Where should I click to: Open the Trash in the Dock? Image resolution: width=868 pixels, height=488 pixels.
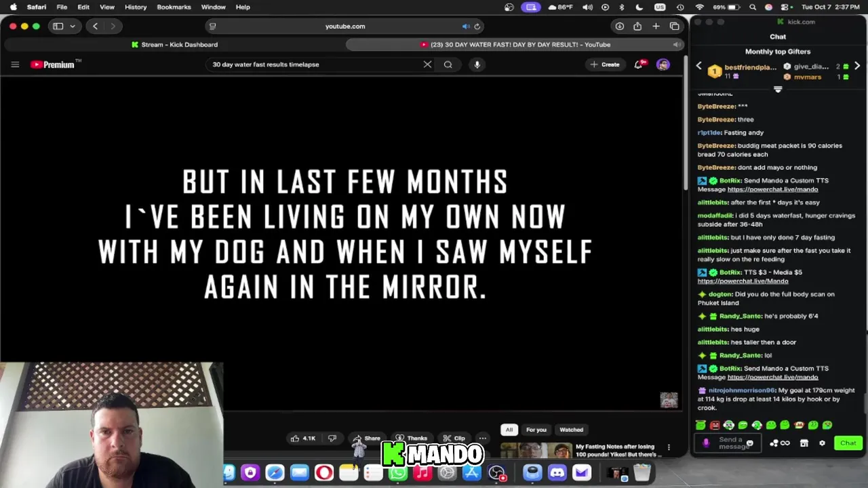click(642, 472)
